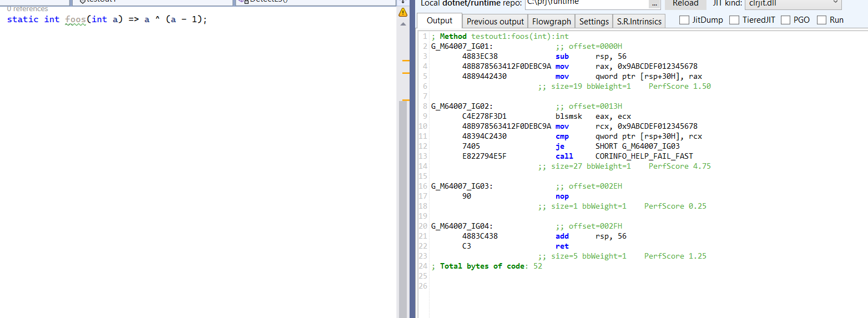The width and height of the screenshot is (868, 318).
Task: Click the '; Total bytes of code: 52' line
Action: click(487, 266)
